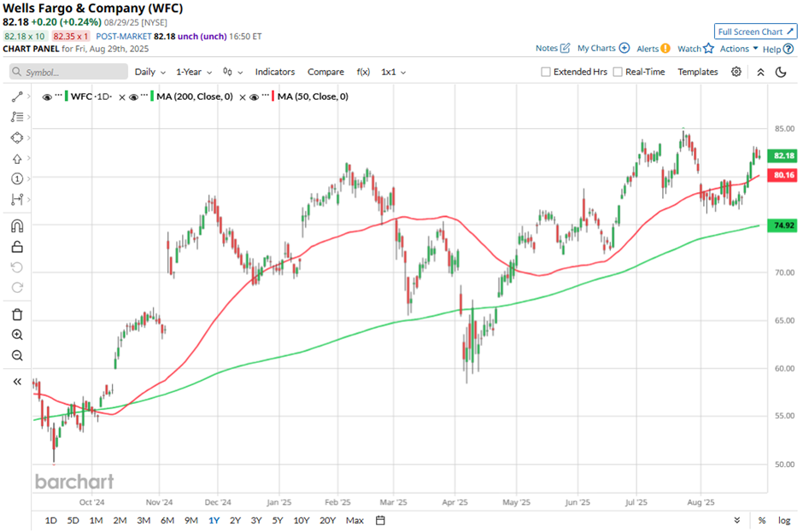Image resolution: width=803 pixels, height=532 pixels.
Task: Open chart settings gear
Action: (736, 72)
